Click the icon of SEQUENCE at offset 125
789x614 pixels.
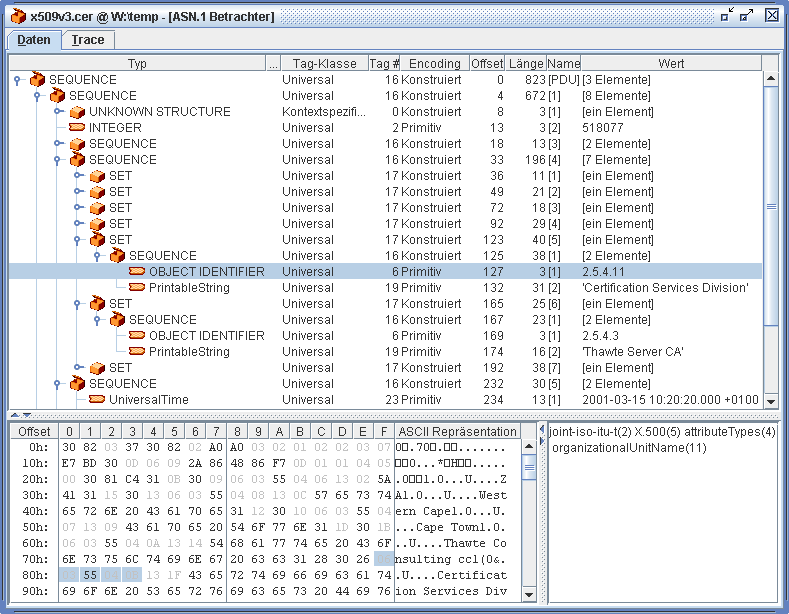pos(117,256)
